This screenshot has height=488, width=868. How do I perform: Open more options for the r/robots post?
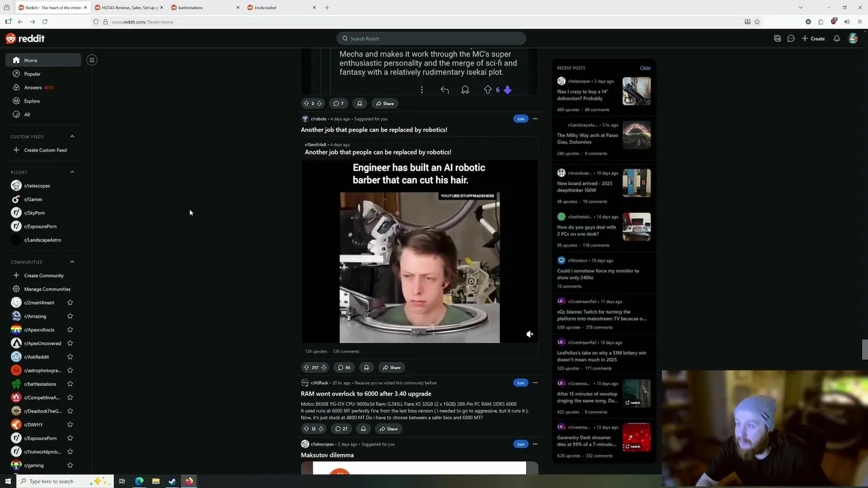(535, 119)
